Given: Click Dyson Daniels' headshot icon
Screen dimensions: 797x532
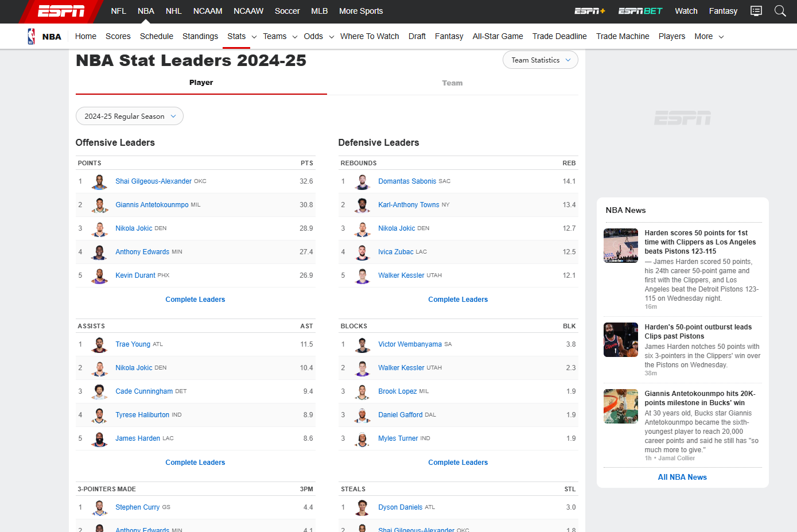Looking at the screenshot, I should tap(362, 507).
